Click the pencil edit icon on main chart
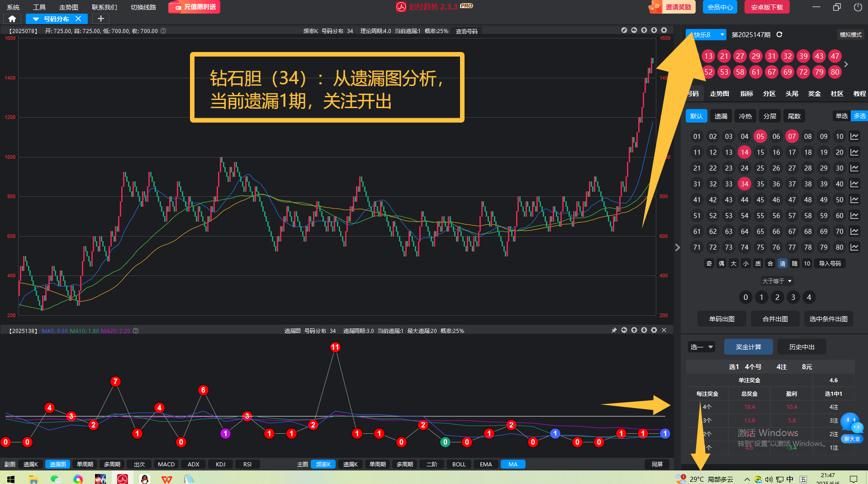Image resolution: width=868 pixels, height=484 pixels. click(624, 30)
